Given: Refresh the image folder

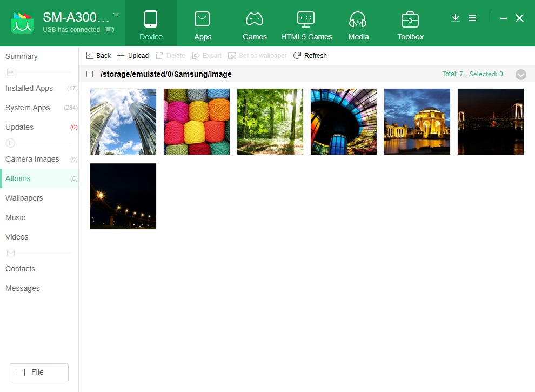Looking at the screenshot, I should (x=310, y=55).
